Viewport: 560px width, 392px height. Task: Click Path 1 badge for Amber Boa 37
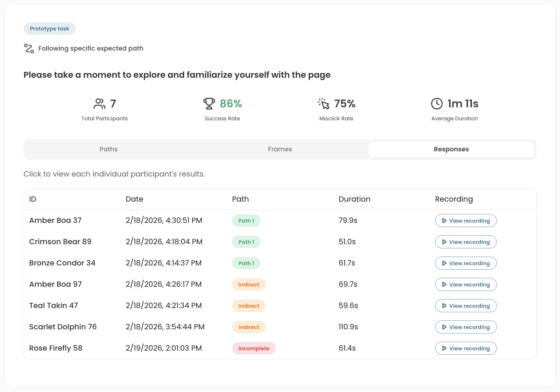[246, 221]
